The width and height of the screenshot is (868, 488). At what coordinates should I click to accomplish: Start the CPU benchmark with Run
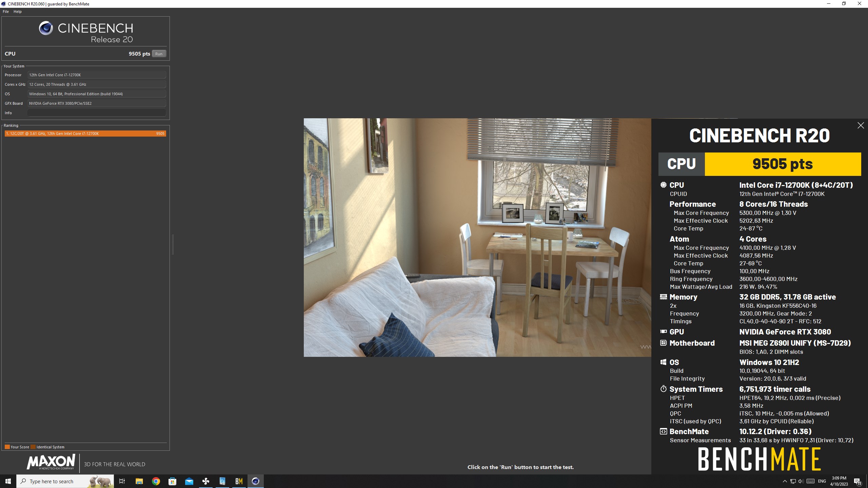click(159, 54)
